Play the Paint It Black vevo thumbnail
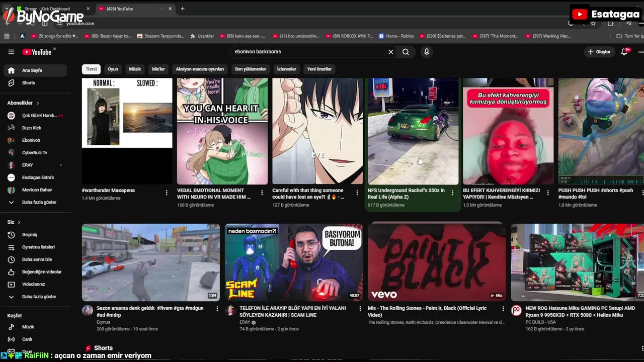 click(436, 262)
